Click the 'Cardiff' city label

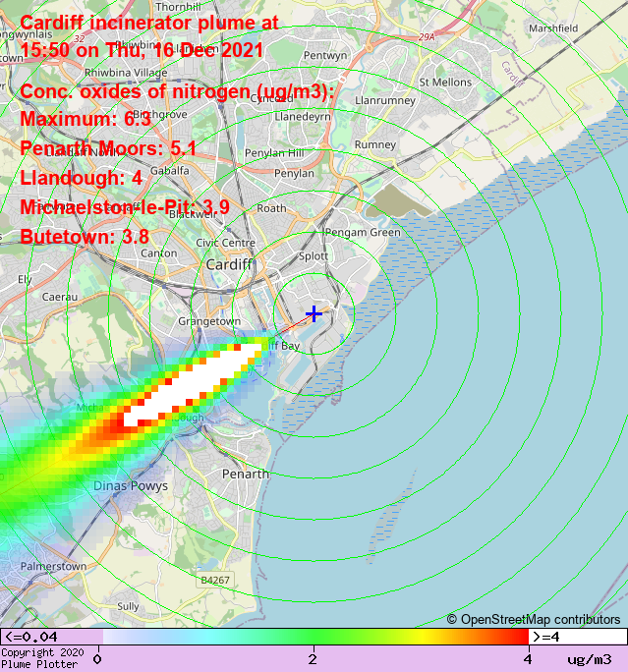pos(229,264)
